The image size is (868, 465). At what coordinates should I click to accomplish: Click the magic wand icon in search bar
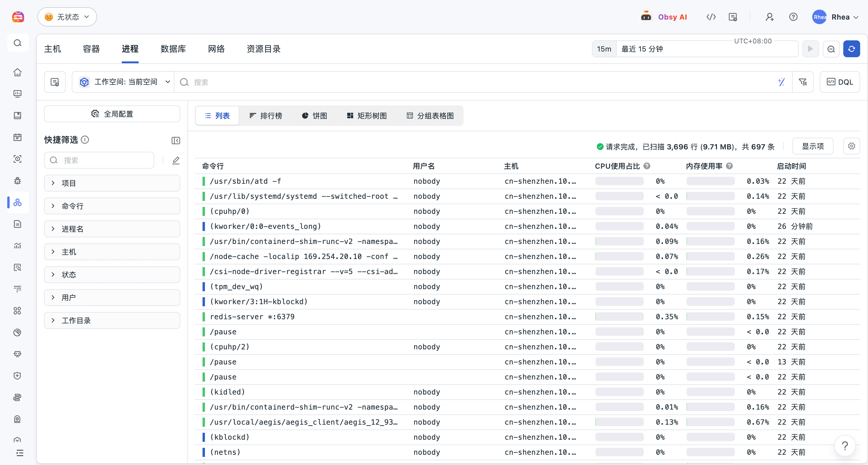pos(782,82)
